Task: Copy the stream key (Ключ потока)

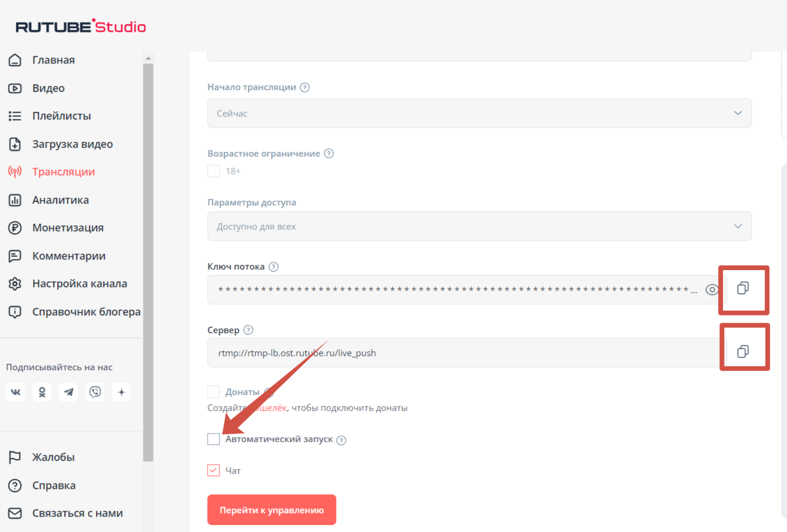Action: tap(743, 288)
